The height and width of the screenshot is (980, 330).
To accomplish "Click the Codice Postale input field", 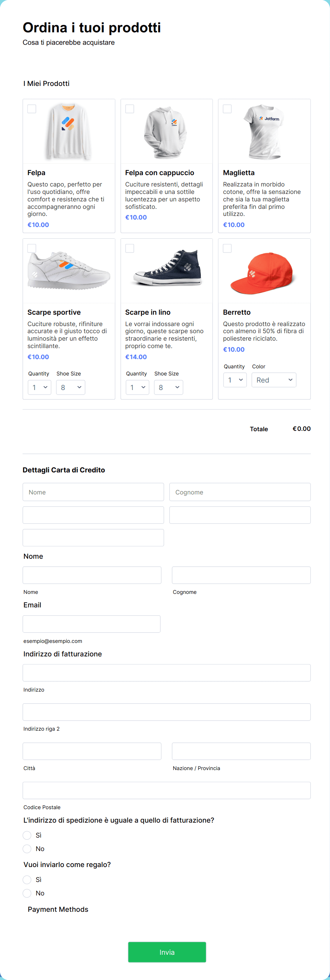I will pos(166,790).
